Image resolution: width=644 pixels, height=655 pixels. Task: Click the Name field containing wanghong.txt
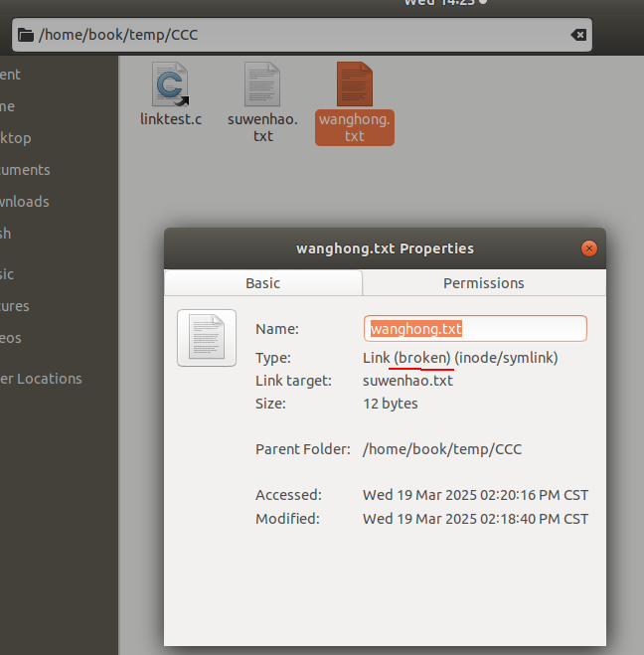pos(475,329)
